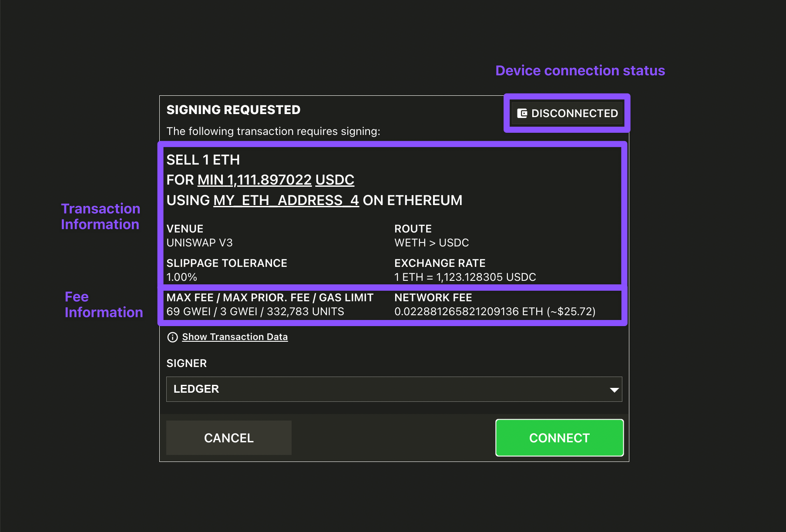
Task: Click the 1.00% slippage tolerance value
Action: [182, 277]
